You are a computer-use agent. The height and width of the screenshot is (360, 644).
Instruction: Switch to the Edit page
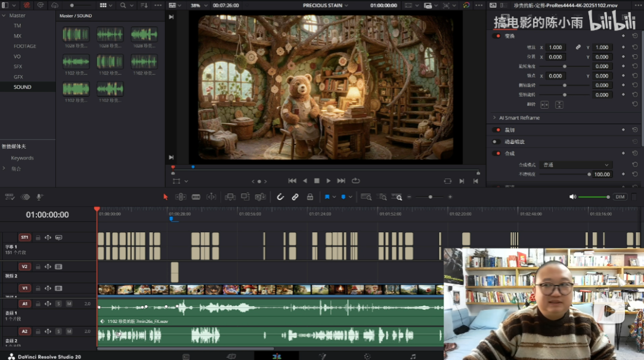tap(277, 356)
